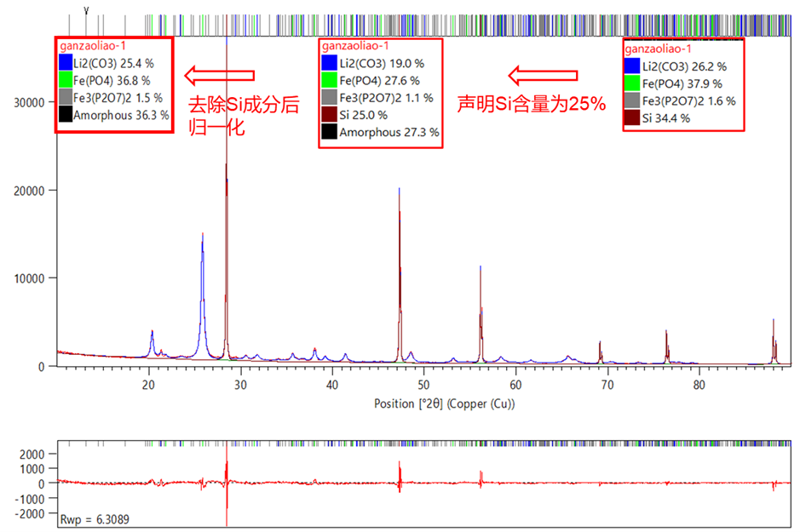The height and width of the screenshot is (532, 800).
Task: Click black Amorphous 36.3 % swatch
Action: [x=65, y=115]
